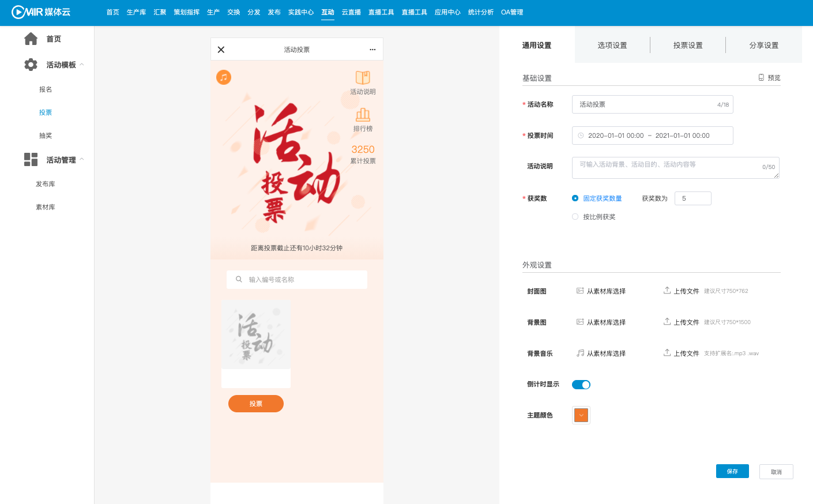The image size is (813, 504).
Task: Collapse the 活动管理 sidebar section
Action: [82, 160]
